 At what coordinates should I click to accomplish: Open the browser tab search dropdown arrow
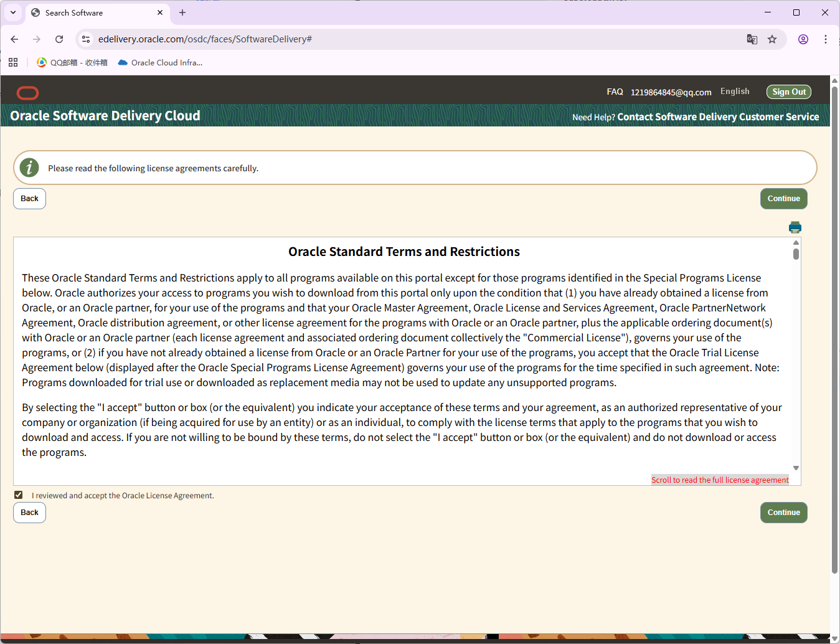coord(13,12)
